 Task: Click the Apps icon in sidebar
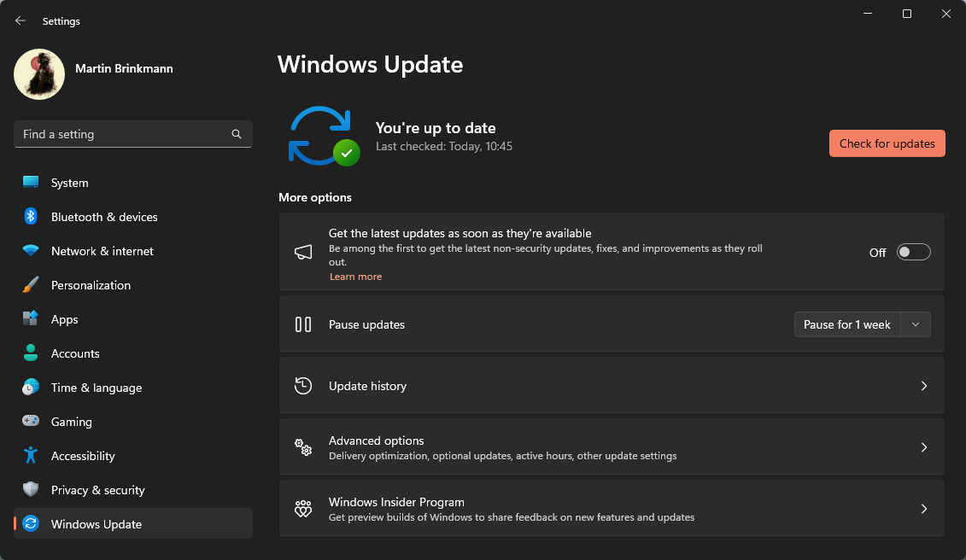tap(31, 318)
